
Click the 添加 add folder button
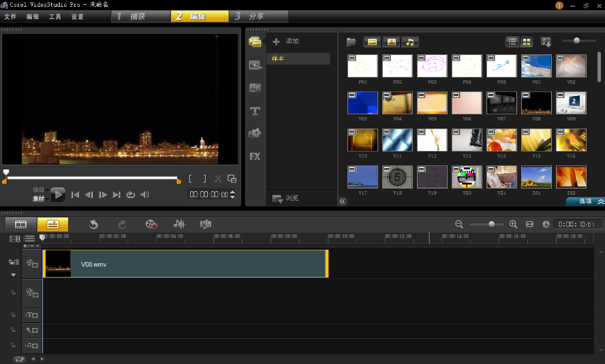(286, 42)
